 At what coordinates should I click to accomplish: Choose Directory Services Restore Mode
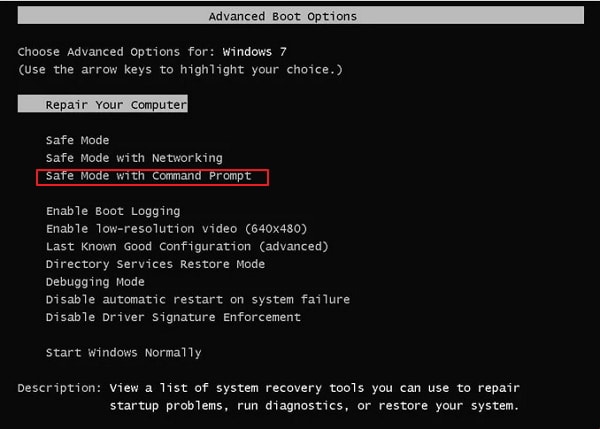click(x=155, y=264)
